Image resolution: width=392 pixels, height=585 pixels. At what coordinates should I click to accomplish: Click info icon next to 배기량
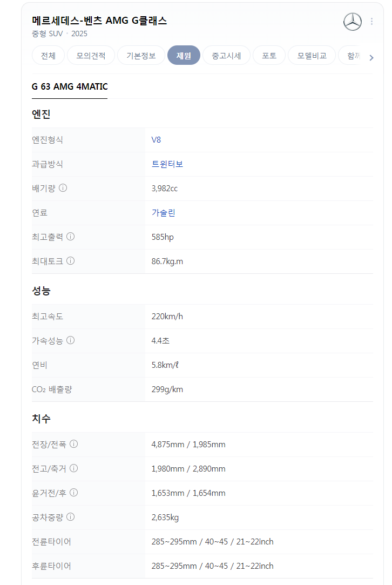point(63,188)
